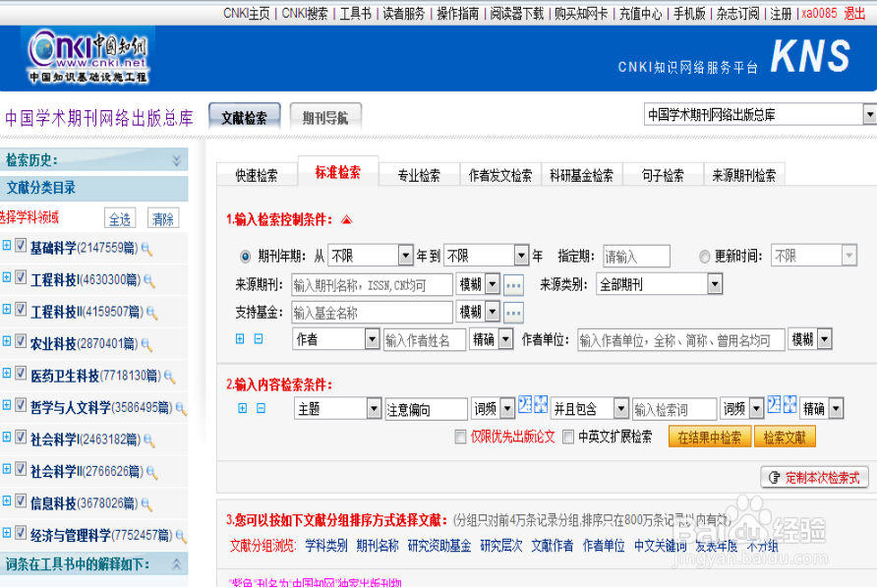Expand the 基础科学 tree node
Screen dimensions: 877x588
point(7,245)
